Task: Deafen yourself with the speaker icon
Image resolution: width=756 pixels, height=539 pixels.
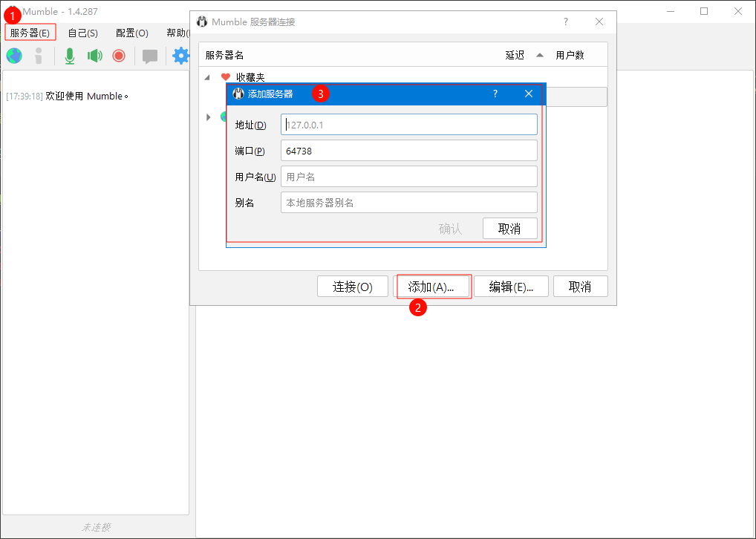Action: 94,56
